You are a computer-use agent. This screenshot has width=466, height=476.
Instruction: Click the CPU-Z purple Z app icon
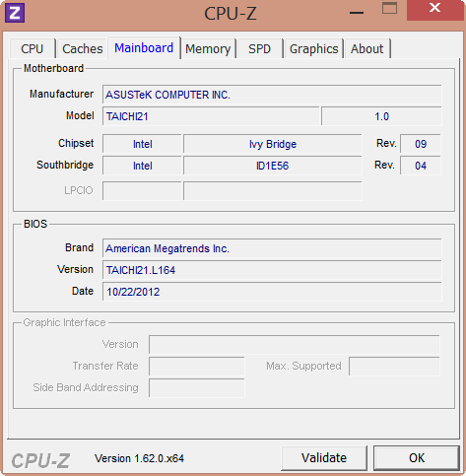(x=15, y=13)
